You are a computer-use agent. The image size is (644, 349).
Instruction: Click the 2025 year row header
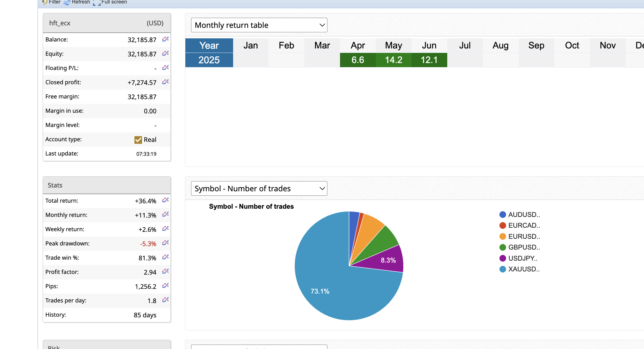[209, 60]
